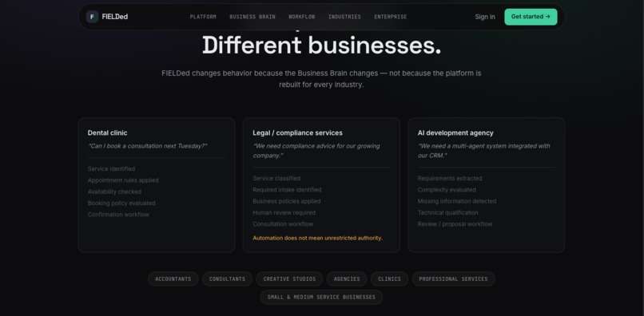Click 'Technical qualification' line
Viewport: 644px width, 316px height.
pyautogui.click(x=447, y=213)
